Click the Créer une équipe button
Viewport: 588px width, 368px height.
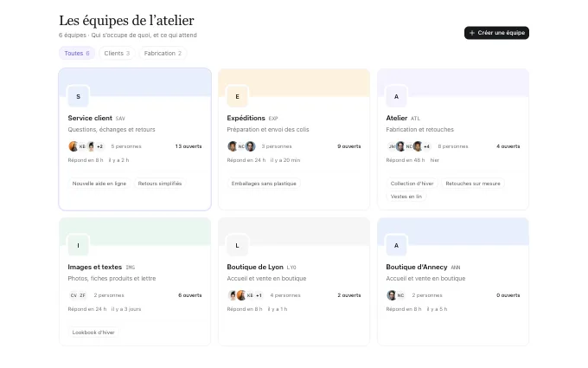[496, 33]
